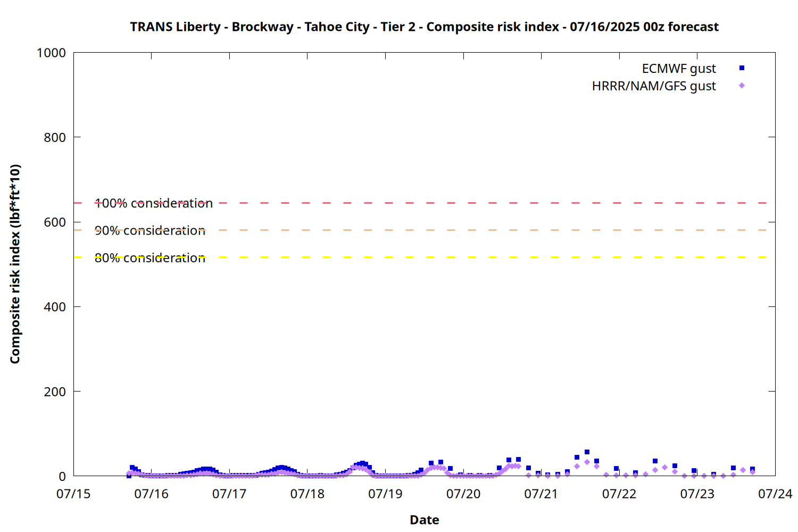
Task: Click the 07/16 date tick label
Action: pyautogui.click(x=152, y=494)
